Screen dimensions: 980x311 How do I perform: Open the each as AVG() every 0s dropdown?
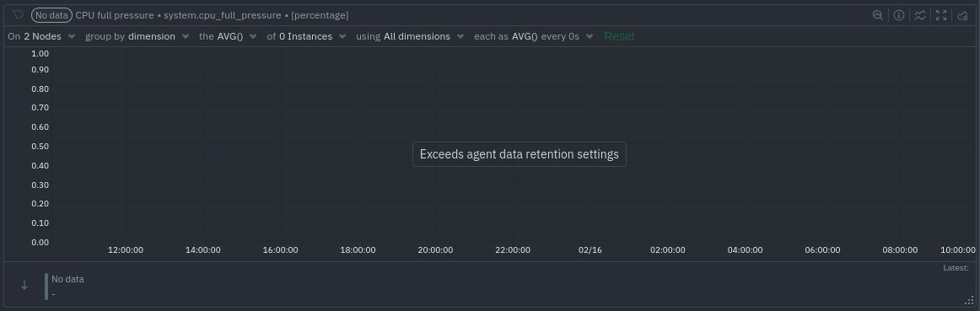pos(534,36)
